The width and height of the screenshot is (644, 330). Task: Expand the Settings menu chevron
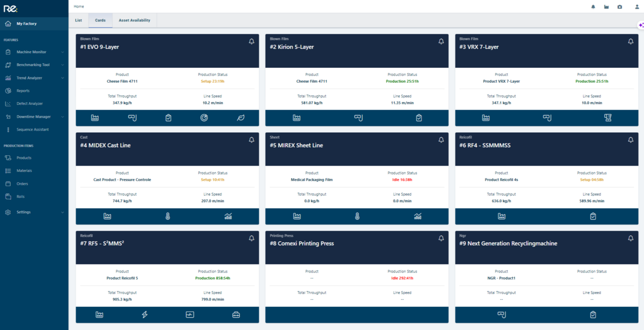63,212
